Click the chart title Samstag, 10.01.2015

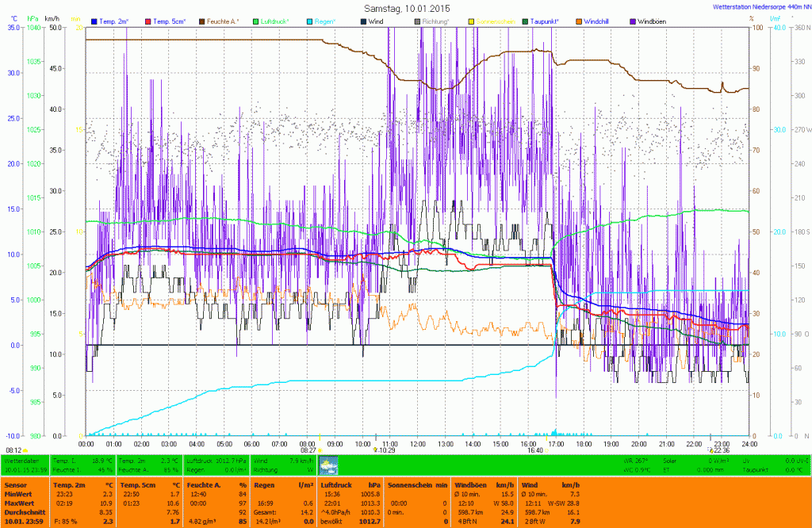click(x=406, y=7)
